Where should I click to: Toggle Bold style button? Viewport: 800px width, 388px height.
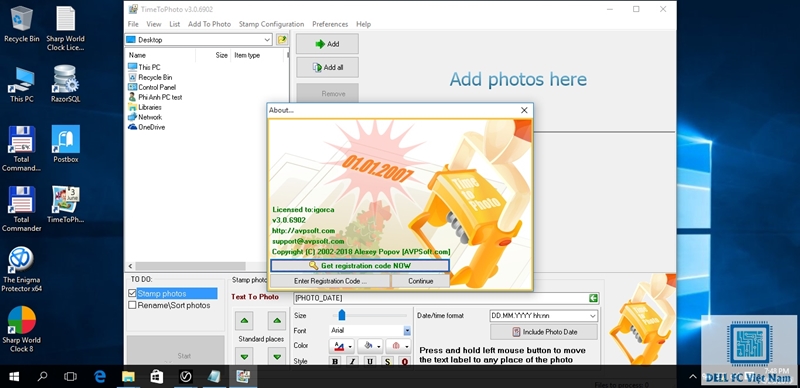point(335,361)
